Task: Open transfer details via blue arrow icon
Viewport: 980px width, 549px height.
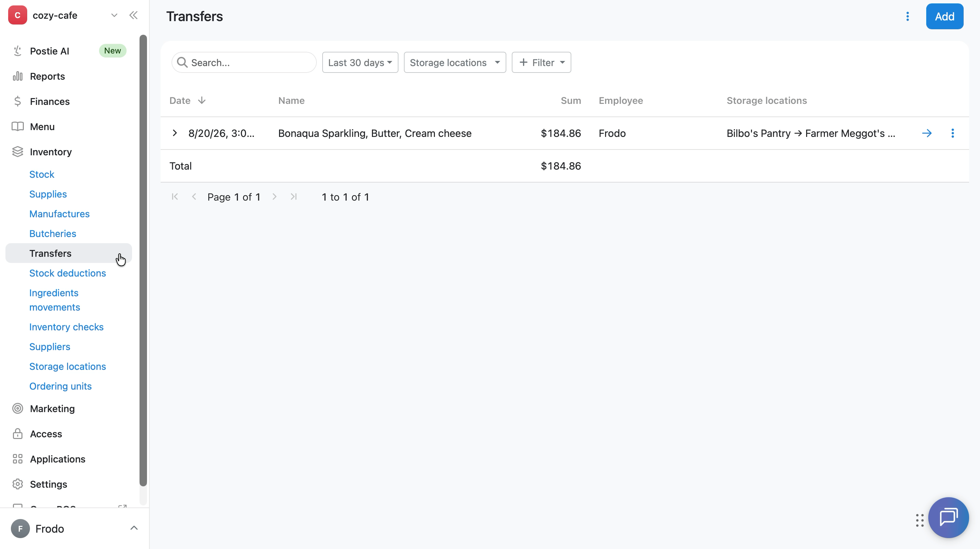Action: click(927, 133)
